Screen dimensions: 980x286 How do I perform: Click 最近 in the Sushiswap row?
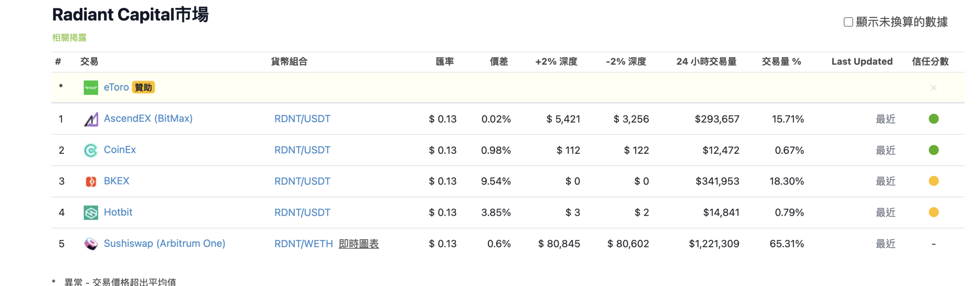point(886,244)
